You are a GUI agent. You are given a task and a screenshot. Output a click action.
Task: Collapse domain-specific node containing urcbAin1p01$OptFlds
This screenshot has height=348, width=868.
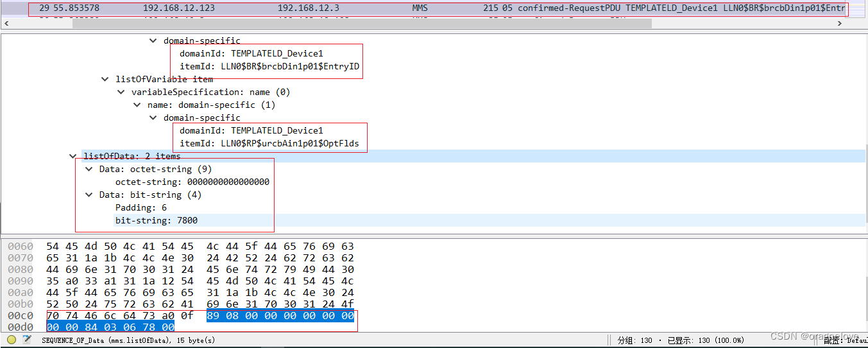[153, 117]
